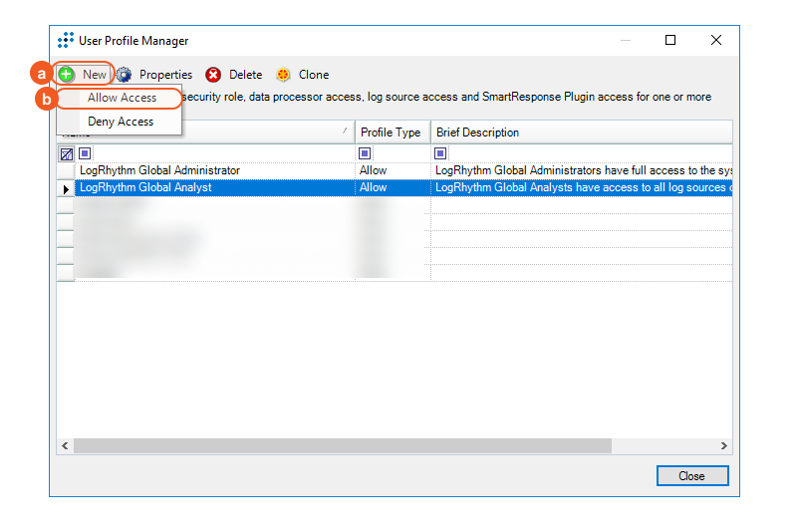Open the Brief Description filter operator dropdown
Viewport: 798px width, 532px height.
tap(440, 153)
